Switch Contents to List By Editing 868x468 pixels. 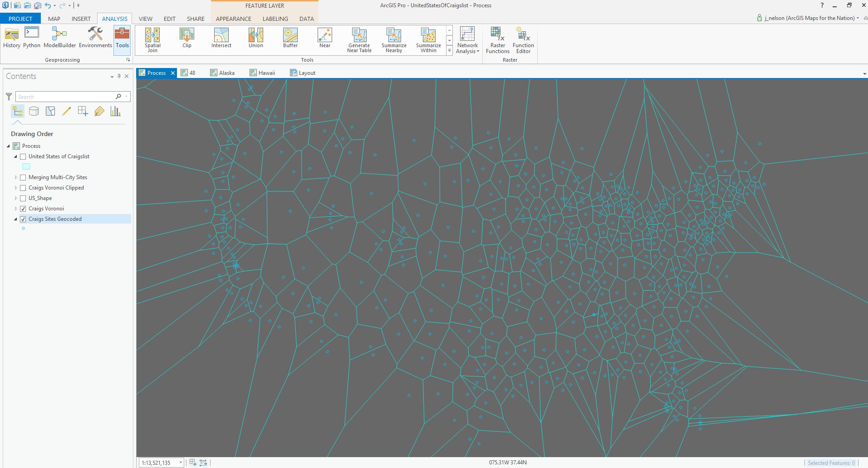[67, 111]
